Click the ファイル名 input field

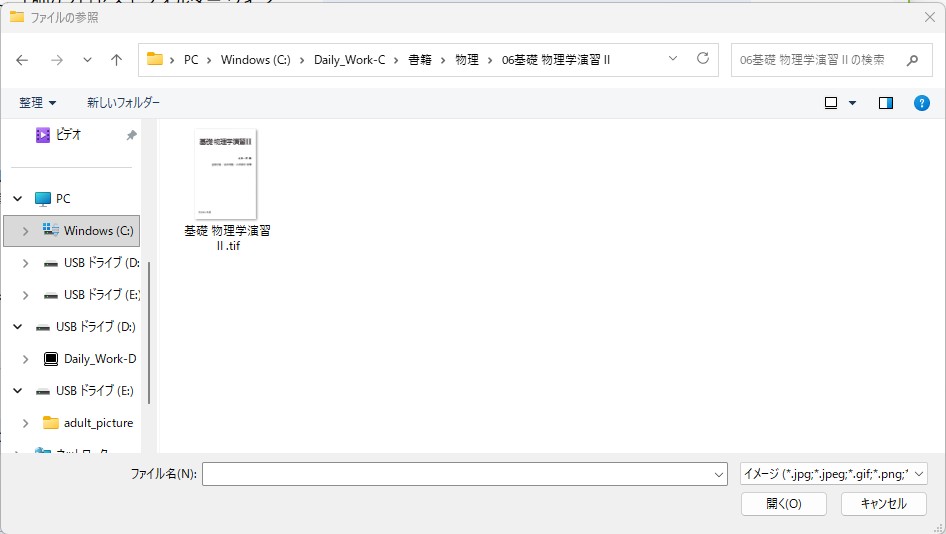click(x=463, y=474)
